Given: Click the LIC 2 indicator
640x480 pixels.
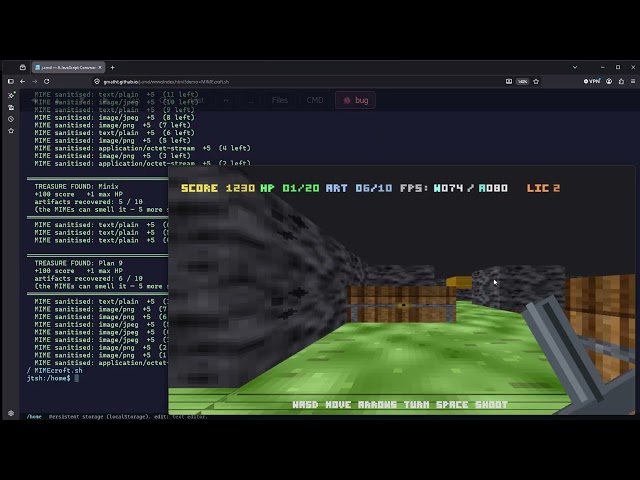Looking at the screenshot, I should 543,188.
